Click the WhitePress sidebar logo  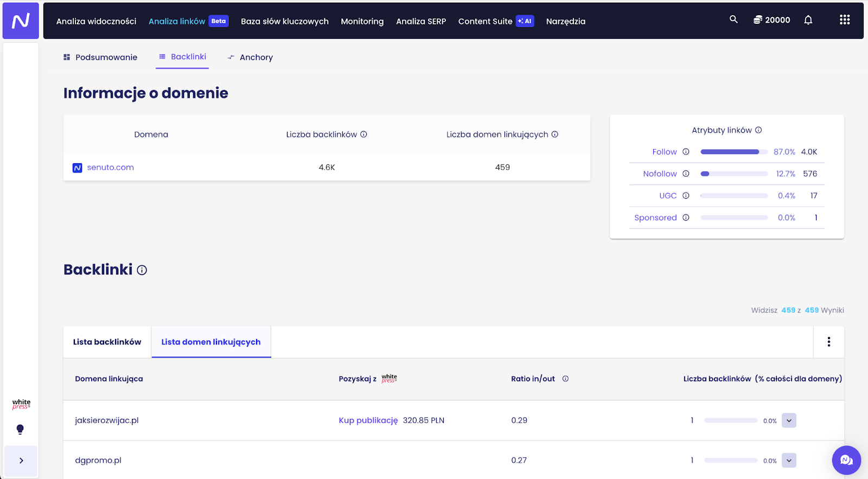tap(21, 404)
